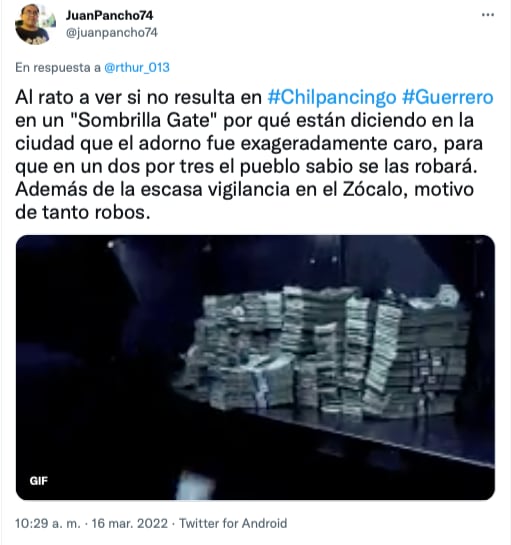
Task: Open the three-dot more options menu
Action: tap(488, 15)
